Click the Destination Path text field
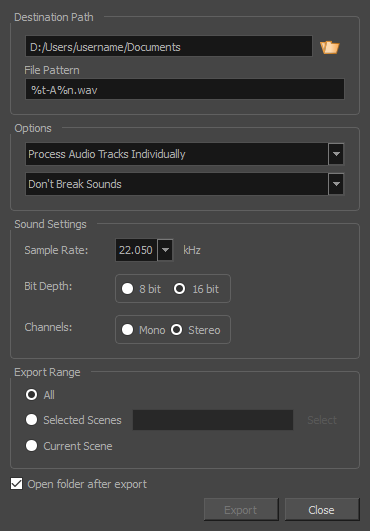This screenshot has height=531, width=370. click(169, 46)
